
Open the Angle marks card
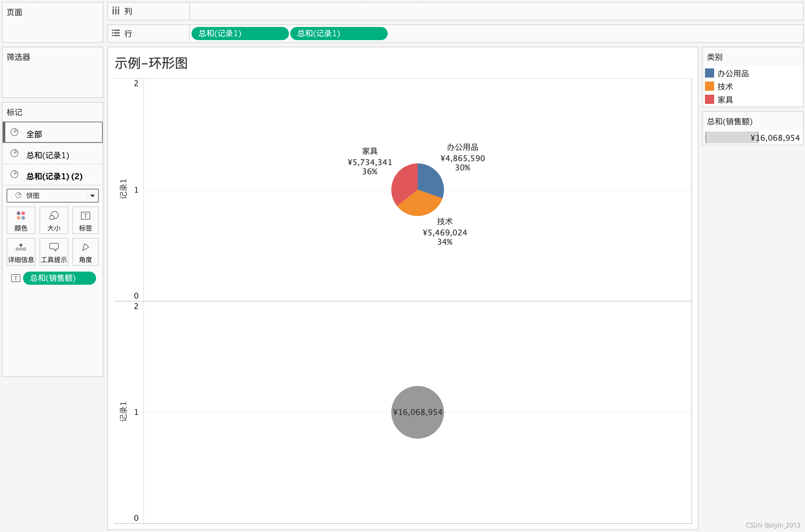(x=85, y=252)
